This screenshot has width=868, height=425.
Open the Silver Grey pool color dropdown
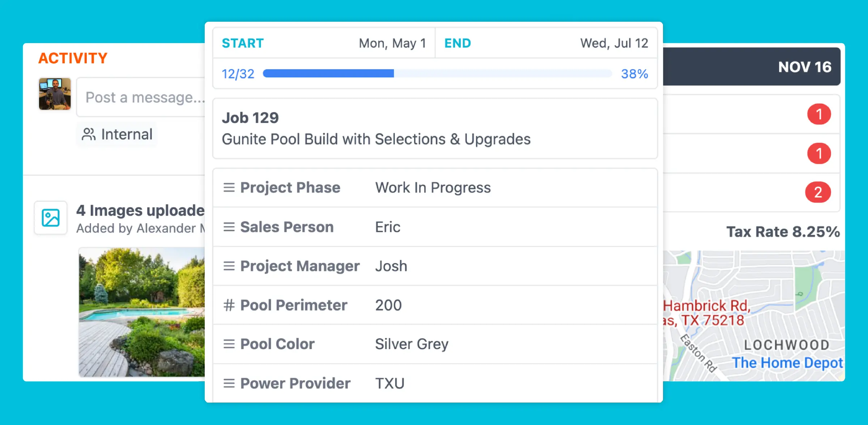point(412,344)
